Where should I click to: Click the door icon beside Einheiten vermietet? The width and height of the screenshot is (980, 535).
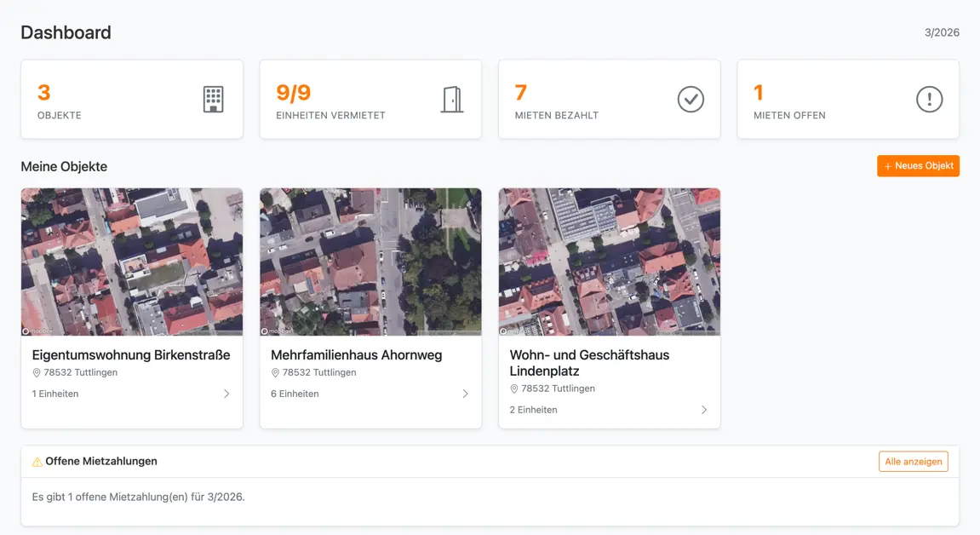[452, 100]
